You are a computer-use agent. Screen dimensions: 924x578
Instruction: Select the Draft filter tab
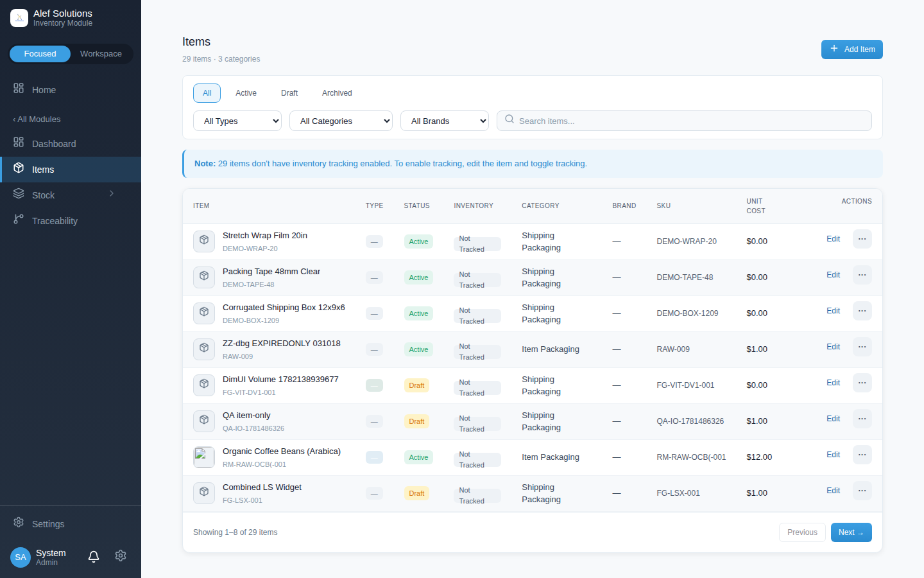(x=289, y=93)
